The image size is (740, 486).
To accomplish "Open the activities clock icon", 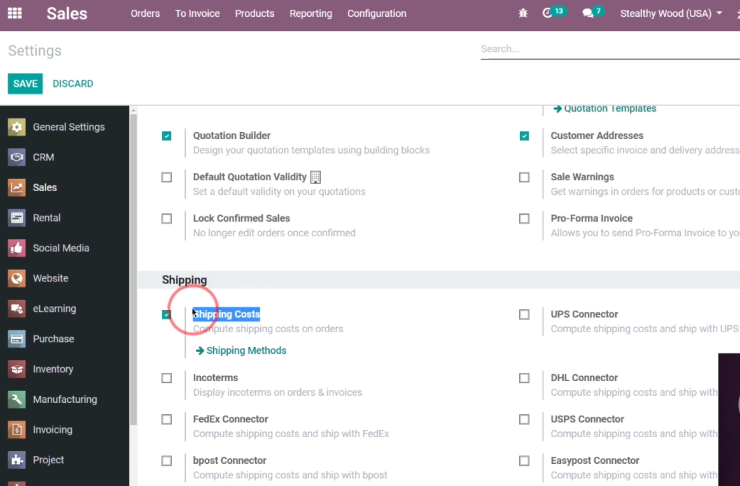I will (547, 13).
